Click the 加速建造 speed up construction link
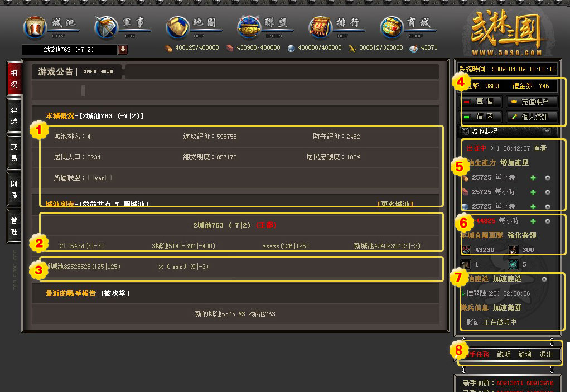This screenshot has height=392, width=570. pos(507,279)
